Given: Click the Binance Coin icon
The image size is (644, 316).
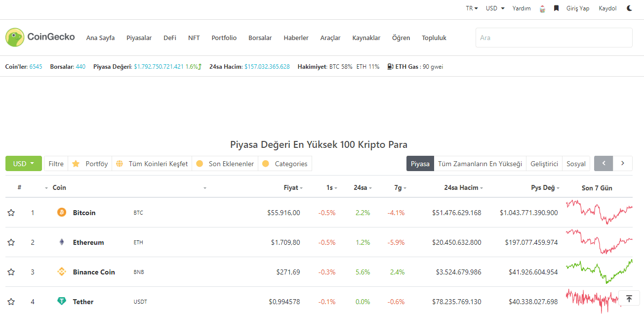Looking at the screenshot, I should point(62,271).
